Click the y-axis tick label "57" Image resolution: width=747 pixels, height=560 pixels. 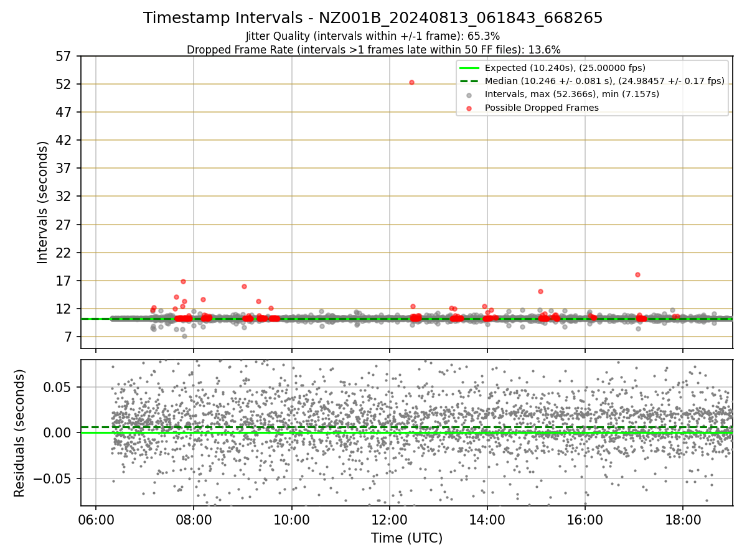click(x=65, y=56)
